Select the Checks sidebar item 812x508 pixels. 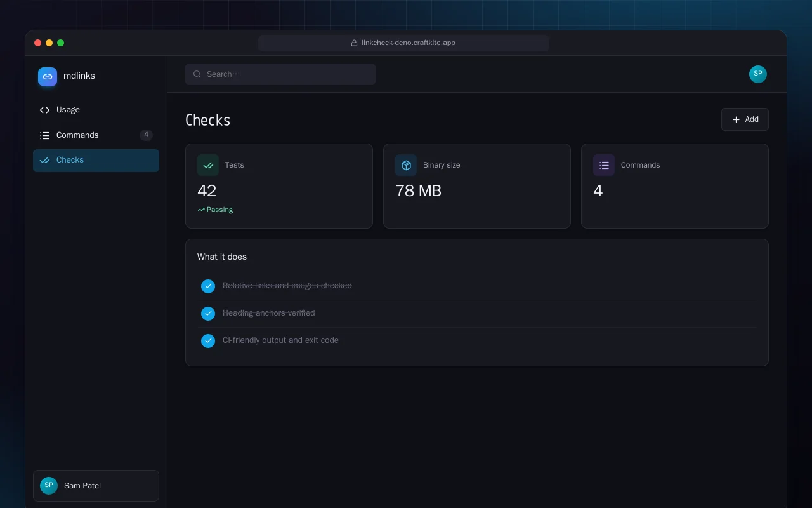[x=96, y=160]
